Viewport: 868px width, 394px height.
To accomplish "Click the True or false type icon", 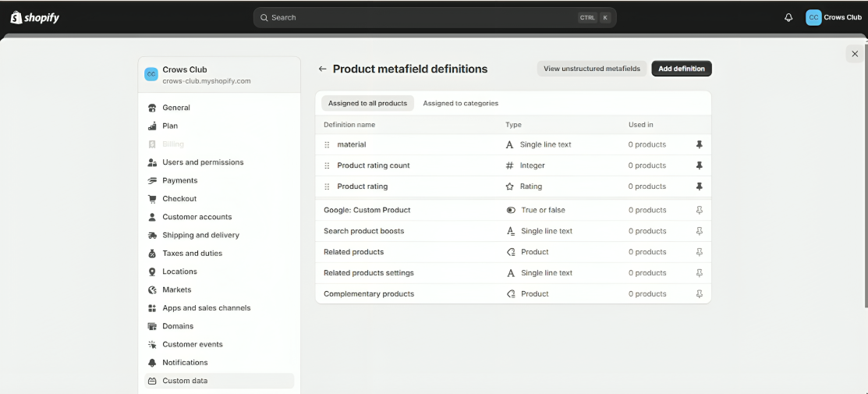I will click(510, 210).
